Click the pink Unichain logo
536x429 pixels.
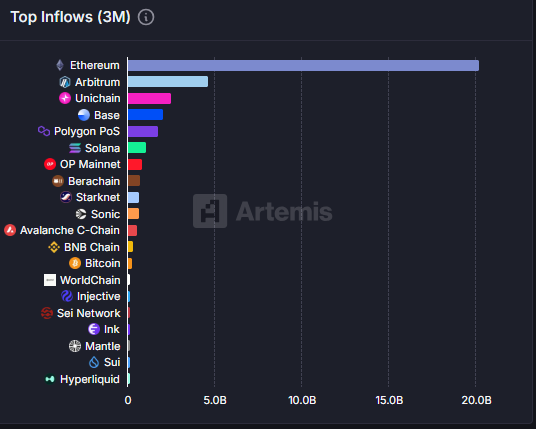pyautogui.click(x=65, y=98)
